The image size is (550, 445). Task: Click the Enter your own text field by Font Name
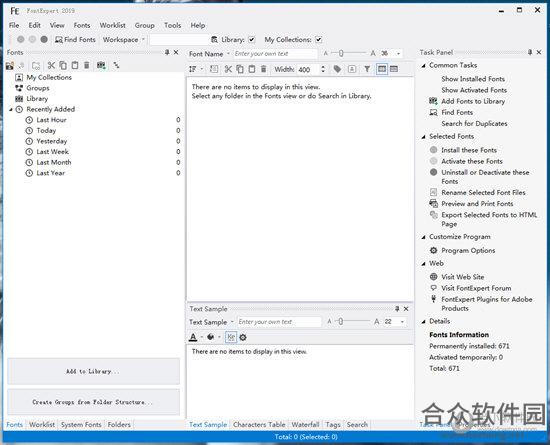[x=275, y=54]
